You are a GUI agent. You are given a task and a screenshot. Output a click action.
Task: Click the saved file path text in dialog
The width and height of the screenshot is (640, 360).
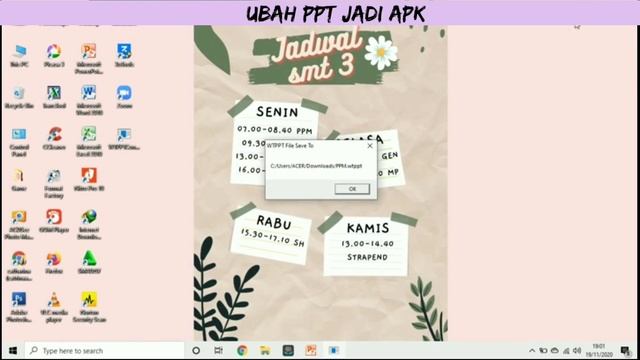(x=316, y=166)
